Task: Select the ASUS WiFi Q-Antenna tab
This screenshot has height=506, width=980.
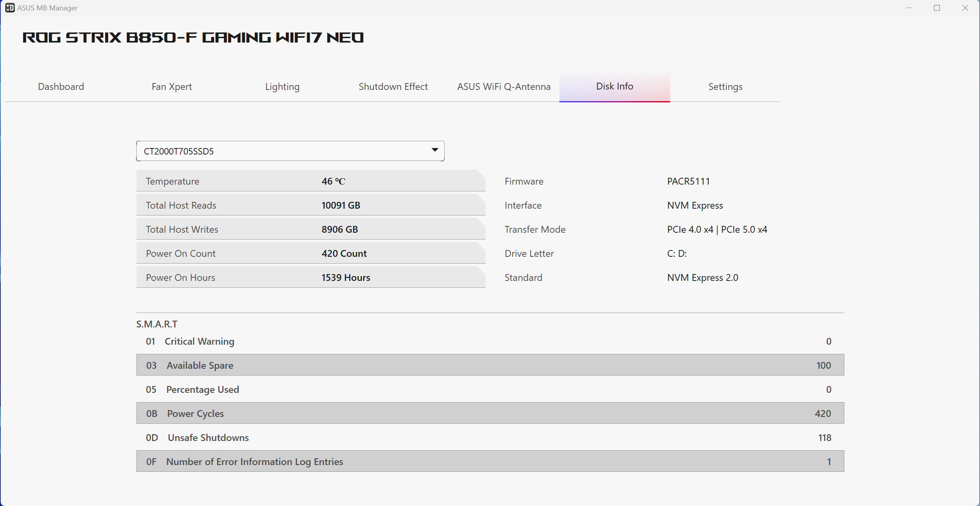Action: click(504, 87)
